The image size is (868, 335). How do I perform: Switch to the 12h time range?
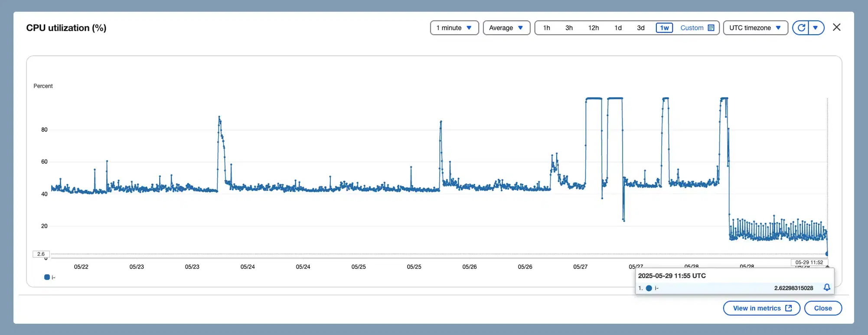[x=594, y=28]
